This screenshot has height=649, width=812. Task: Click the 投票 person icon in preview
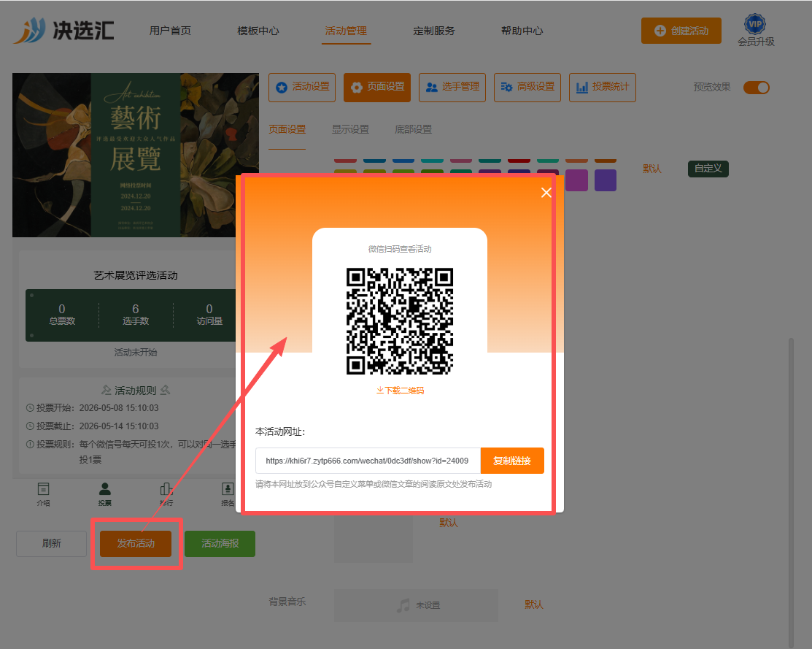104,494
